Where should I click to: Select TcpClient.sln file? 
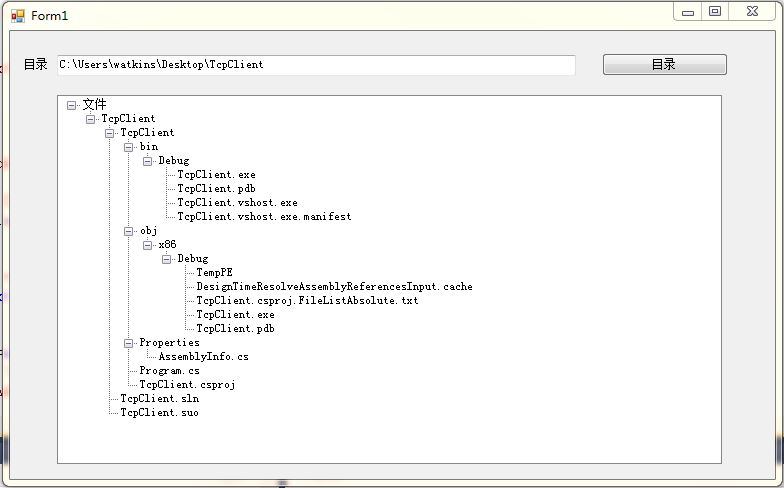[x=160, y=398]
